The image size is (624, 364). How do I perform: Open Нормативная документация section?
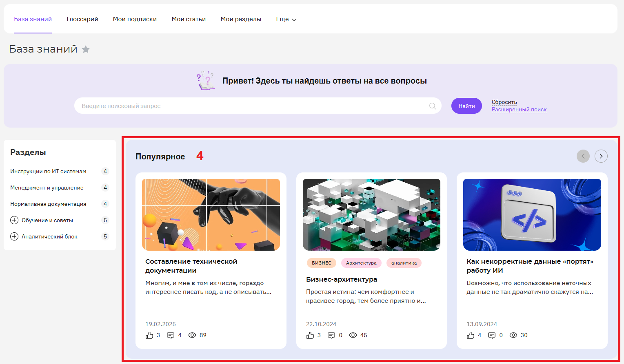click(48, 204)
